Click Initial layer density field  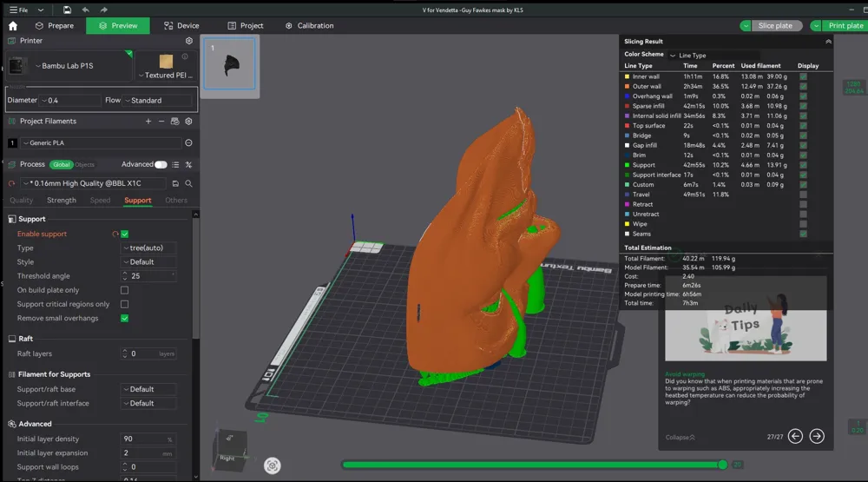(148, 439)
